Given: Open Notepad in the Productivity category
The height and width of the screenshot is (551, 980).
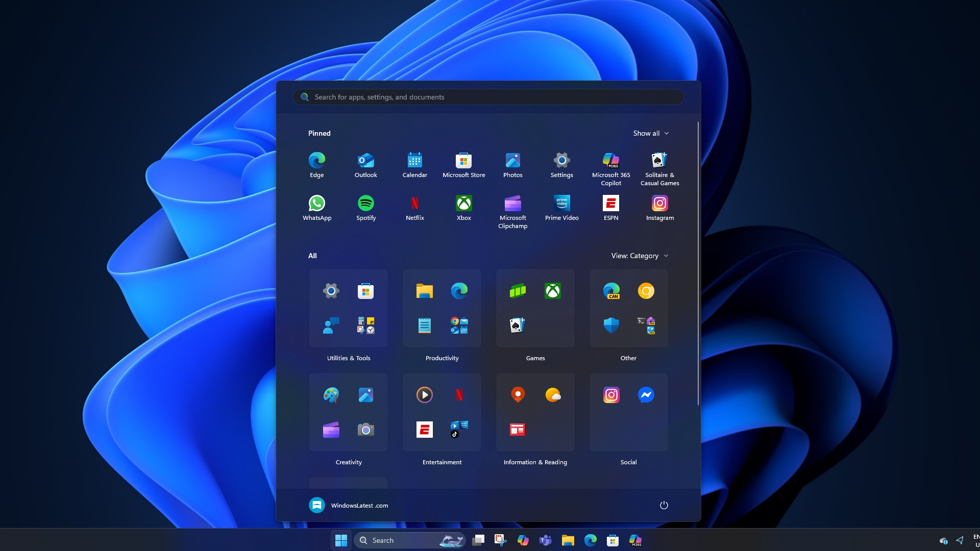Looking at the screenshot, I should (424, 325).
